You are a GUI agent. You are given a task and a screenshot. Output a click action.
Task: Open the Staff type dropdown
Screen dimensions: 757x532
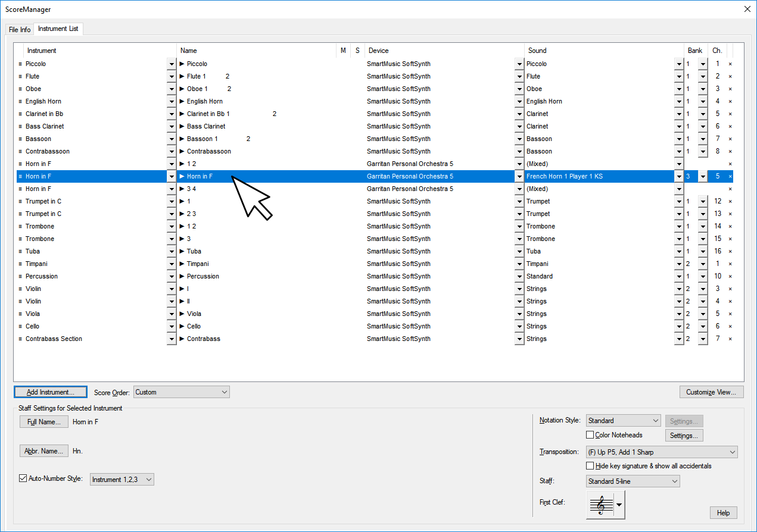click(x=633, y=481)
